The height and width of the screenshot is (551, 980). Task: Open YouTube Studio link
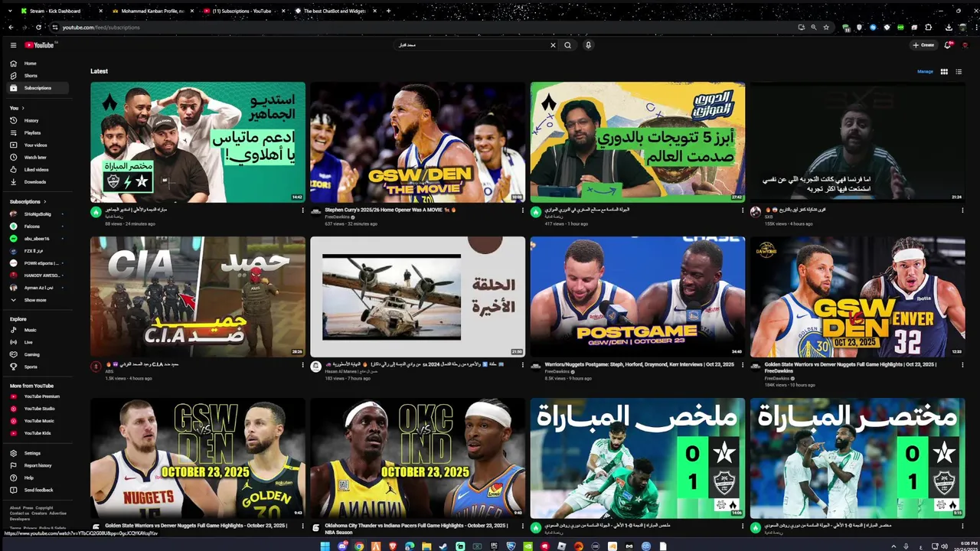click(x=38, y=409)
